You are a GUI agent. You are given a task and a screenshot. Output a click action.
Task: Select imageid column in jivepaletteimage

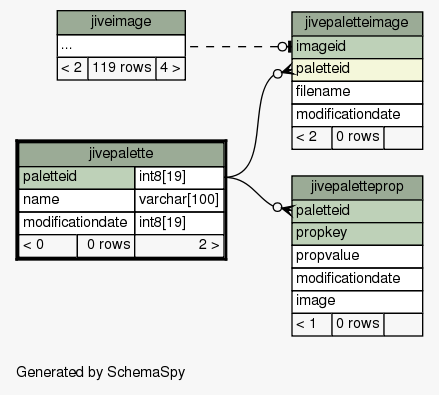pyautogui.click(x=357, y=47)
